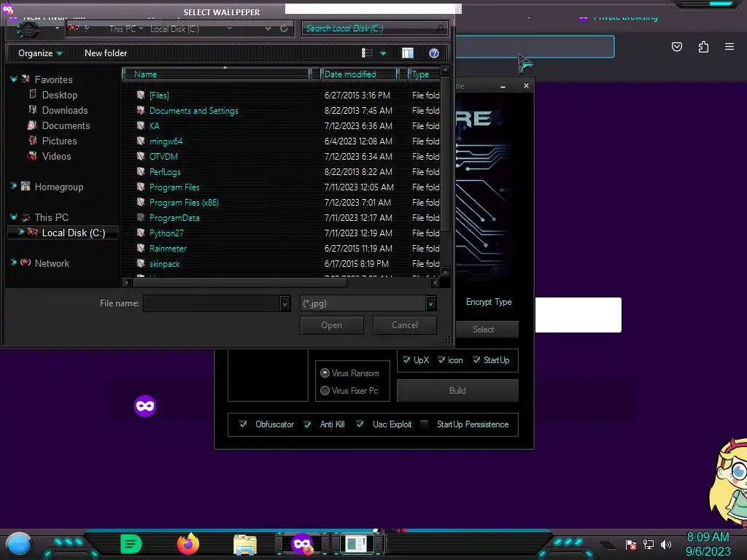The height and width of the screenshot is (560, 747).
Task: Open the Organize dropdown menu
Action: pyautogui.click(x=40, y=52)
